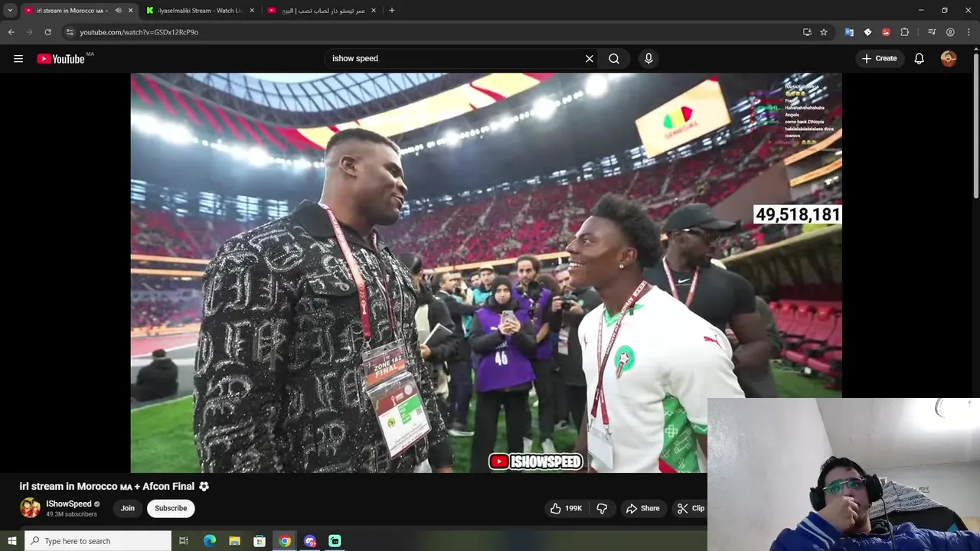Open the Chrome profile icon
Screen dimensions: 980x551
950,32
